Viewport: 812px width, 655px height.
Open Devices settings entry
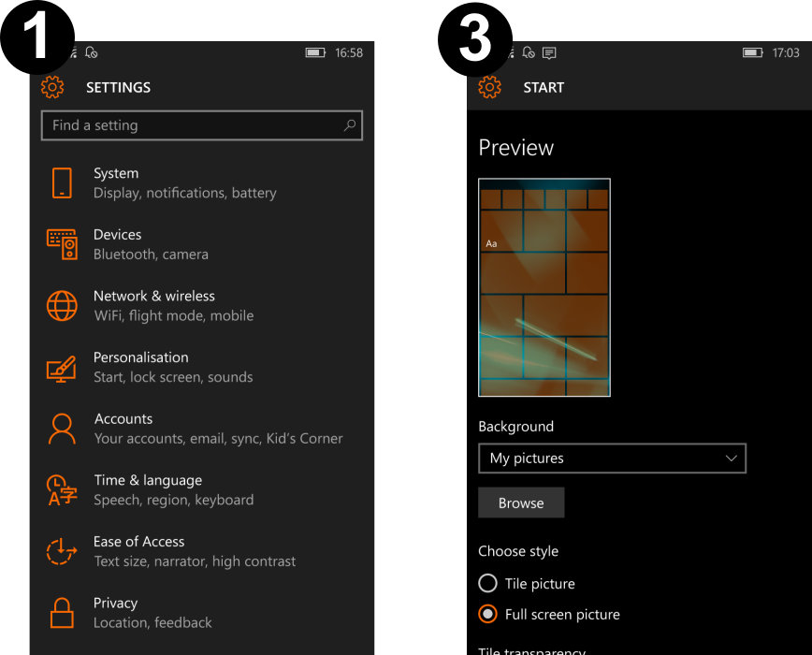coord(202,244)
